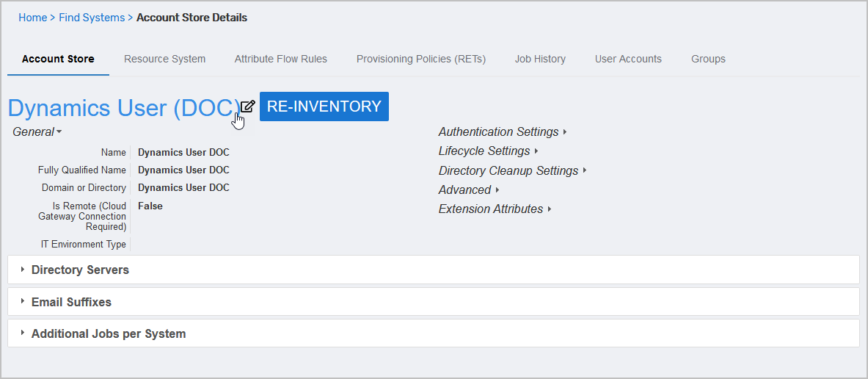Select the Groups tab

tap(707, 59)
